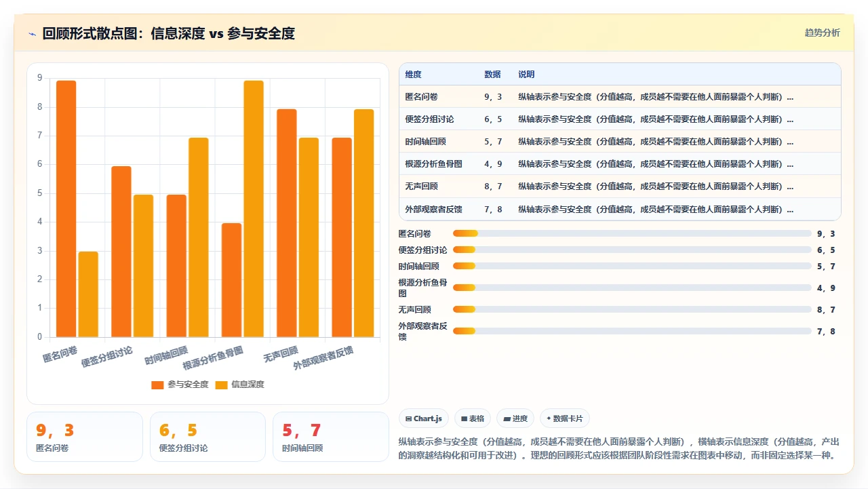Click the 说明 column header
The height and width of the screenshot is (489, 868).
click(x=526, y=75)
